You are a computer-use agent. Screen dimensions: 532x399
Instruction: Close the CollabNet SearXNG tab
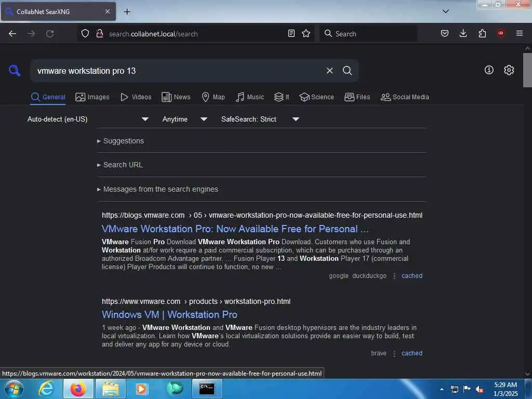108,11
